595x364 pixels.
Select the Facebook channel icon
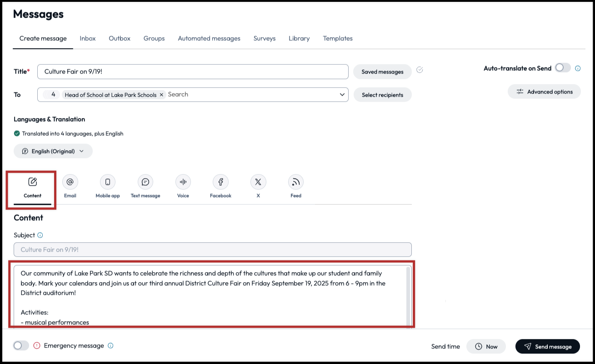(220, 181)
